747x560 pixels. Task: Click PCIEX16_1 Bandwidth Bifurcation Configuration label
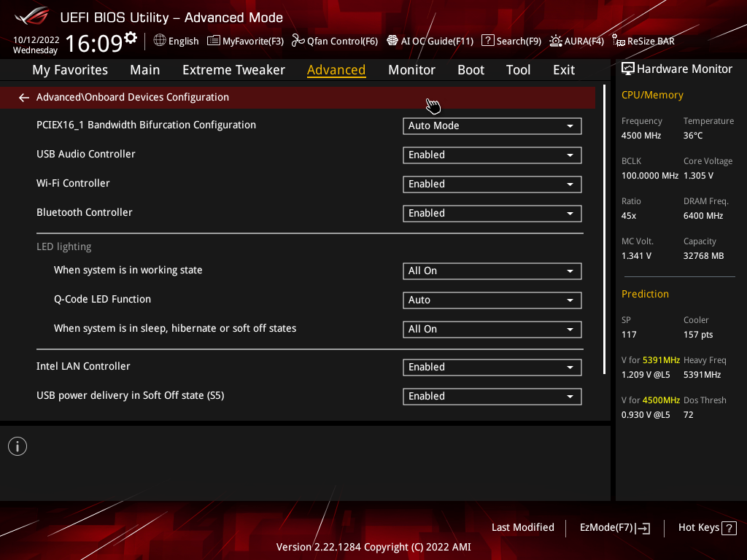146,125
